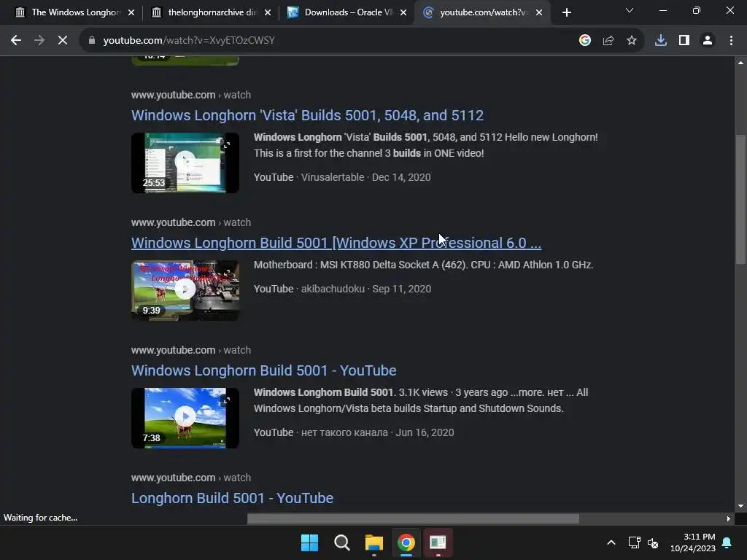This screenshot has height=560, width=747.
Task: Open the Google icon in the address bar
Action: coord(585,41)
